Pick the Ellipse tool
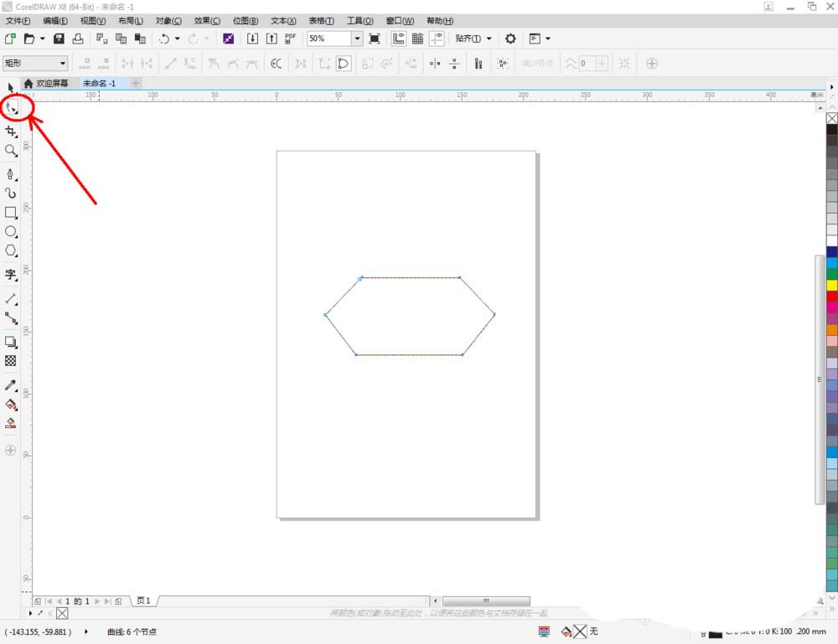This screenshot has width=838, height=644. (x=11, y=231)
